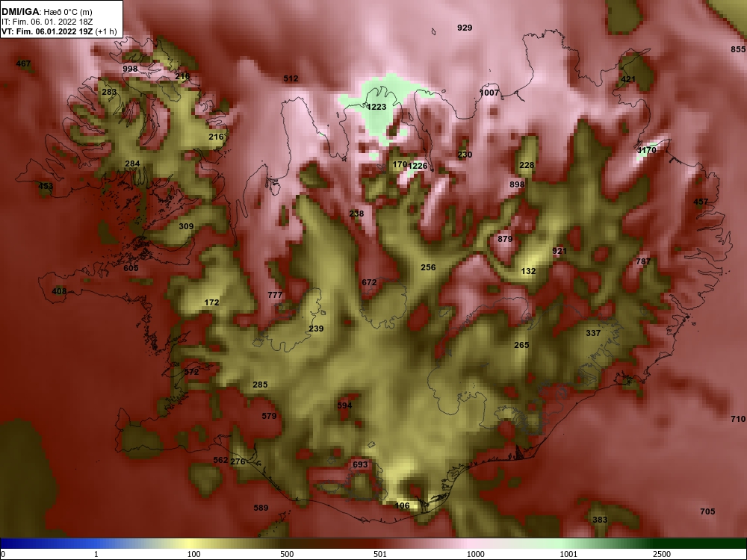Screen dimensions: 747x560
Task: Click the map value '265'
Action: 521,345
